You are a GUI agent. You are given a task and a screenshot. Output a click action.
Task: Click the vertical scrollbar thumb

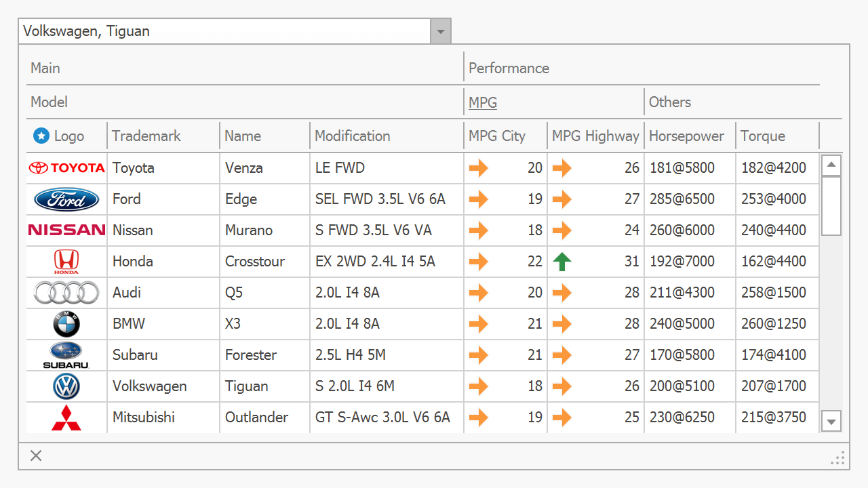click(831, 205)
